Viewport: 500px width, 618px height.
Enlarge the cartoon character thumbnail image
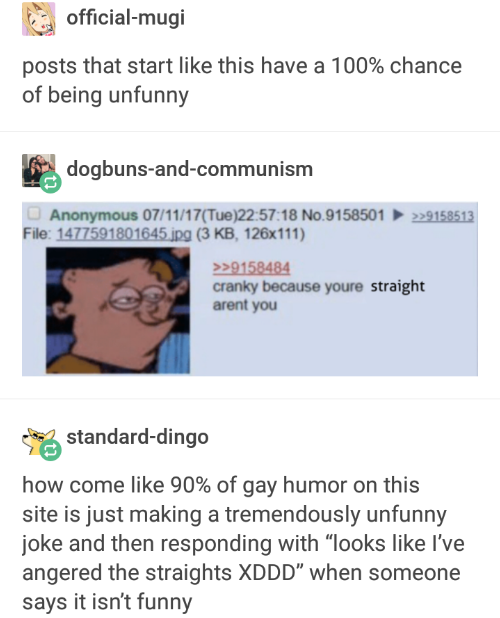point(118,310)
